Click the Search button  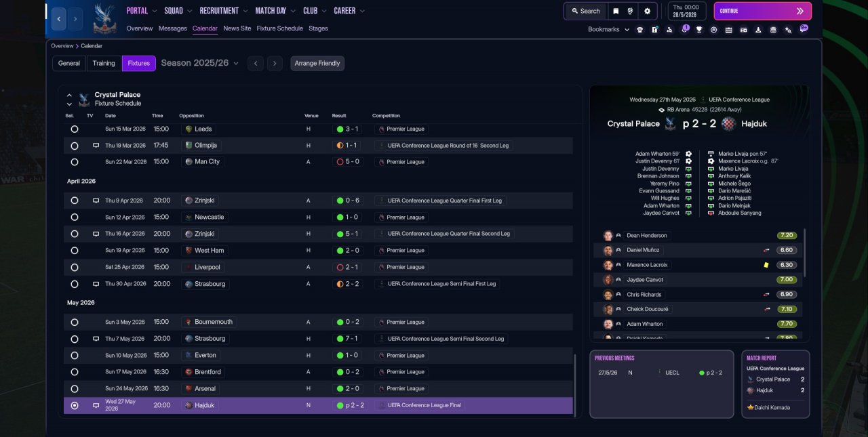[585, 11]
